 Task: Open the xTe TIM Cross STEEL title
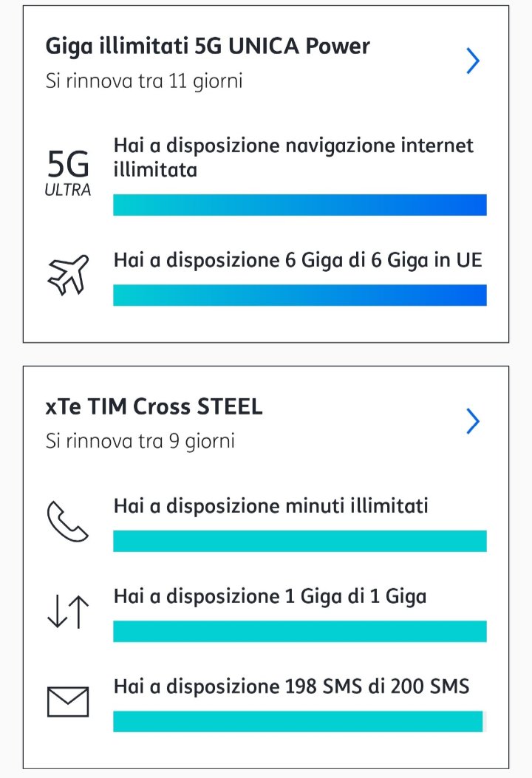pos(154,407)
